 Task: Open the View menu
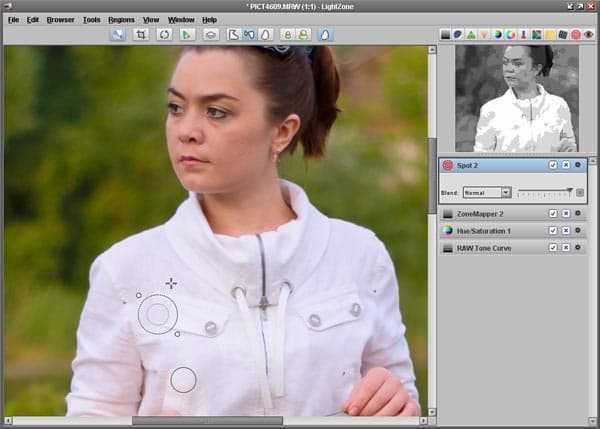[x=151, y=20]
